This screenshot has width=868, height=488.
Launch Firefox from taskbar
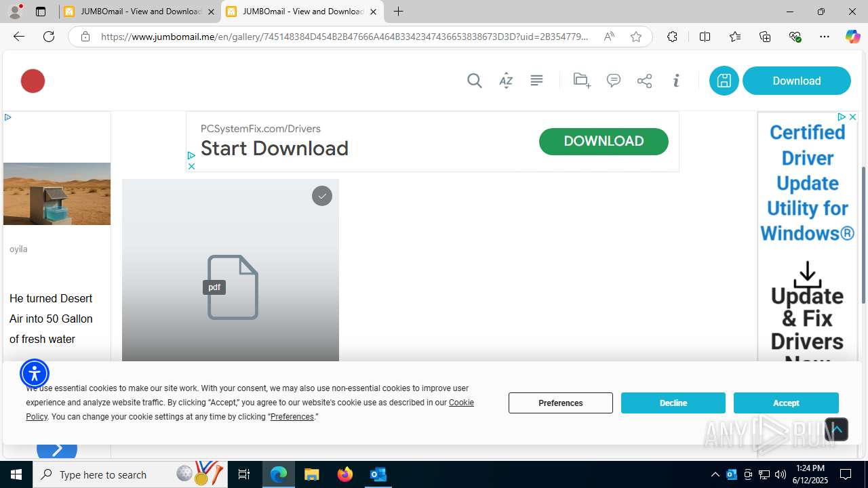[x=345, y=474]
